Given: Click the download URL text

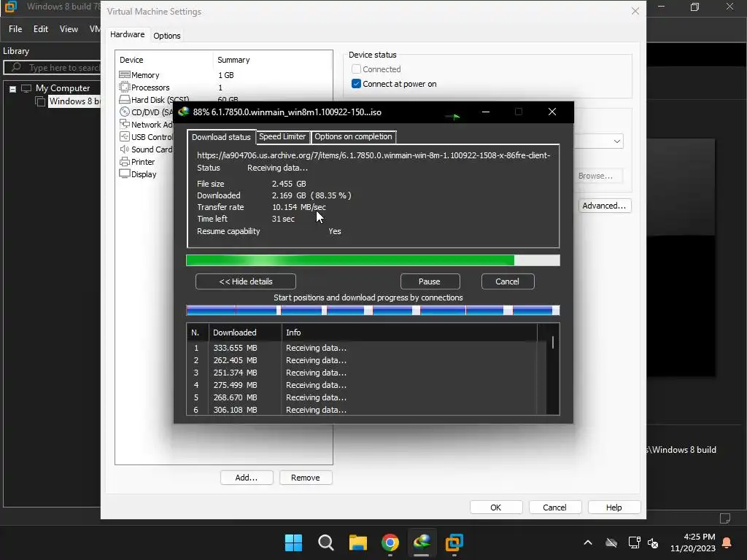Looking at the screenshot, I should pyautogui.click(x=373, y=155).
